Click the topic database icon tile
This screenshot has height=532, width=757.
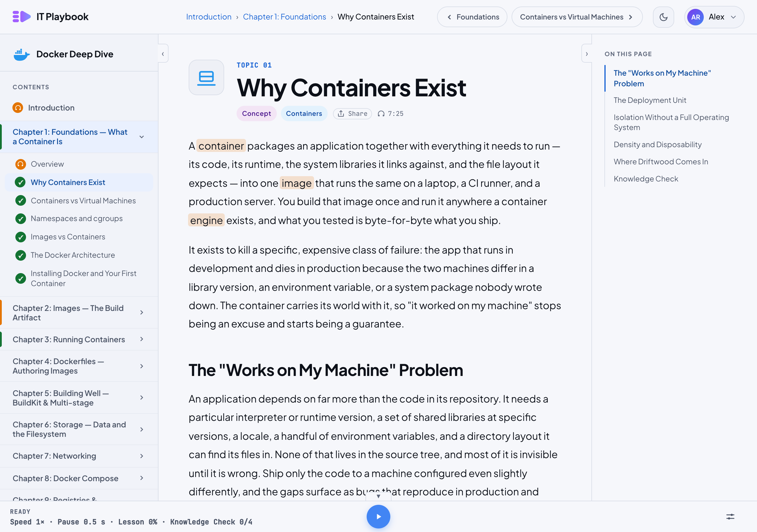click(206, 77)
